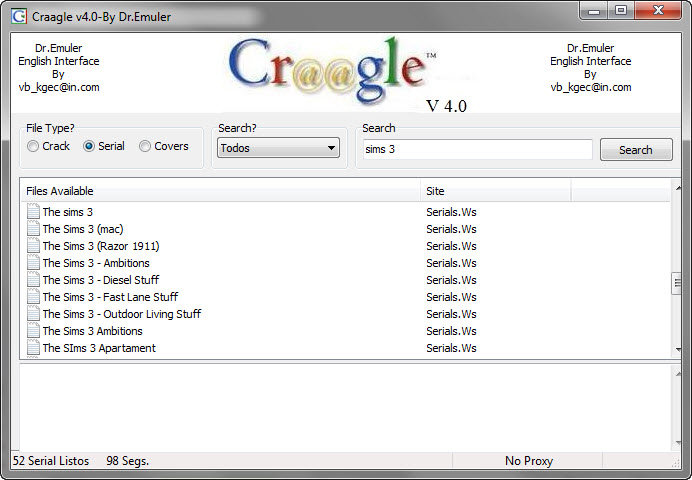Click lower pane scrollbar down arrow
The width and height of the screenshot is (692, 480).
tap(677, 442)
